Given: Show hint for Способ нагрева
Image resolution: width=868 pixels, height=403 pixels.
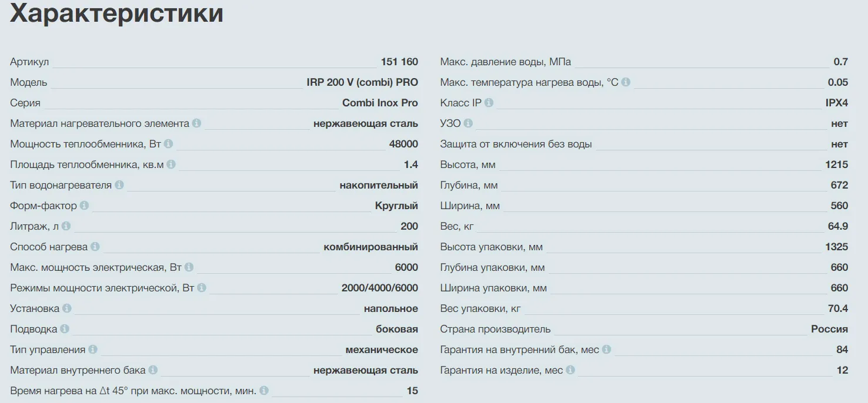Looking at the screenshot, I should pos(95,247).
